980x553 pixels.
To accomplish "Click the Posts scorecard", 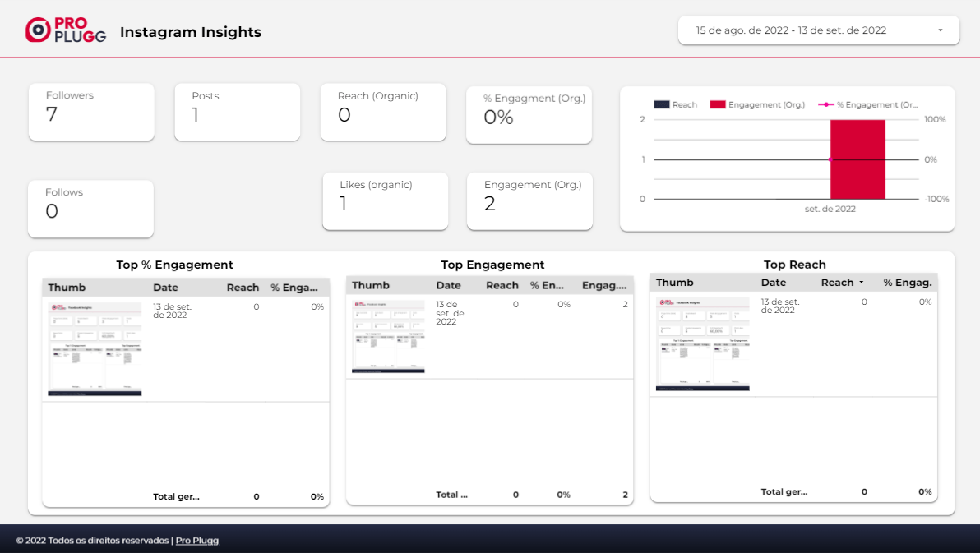I will click(238, 112).
